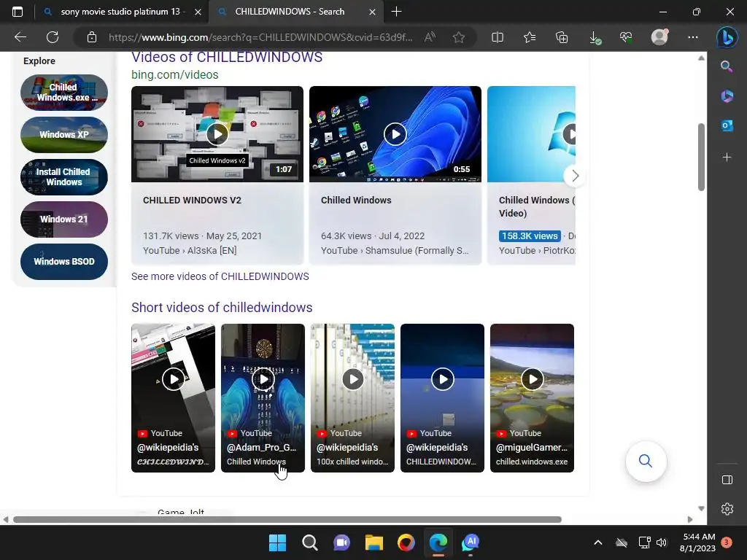Image resolution: width=747 pixels, height=560 pixels.
Task: Open See more videos of CHILLEDWINDOWS
Action: (x=220, y=276)
